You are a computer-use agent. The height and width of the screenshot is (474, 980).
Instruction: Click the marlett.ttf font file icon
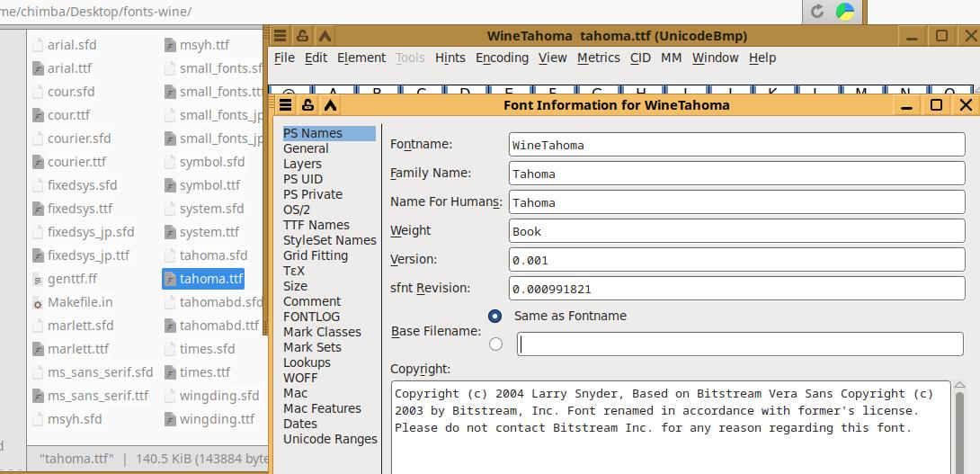[x=38, y=349]
